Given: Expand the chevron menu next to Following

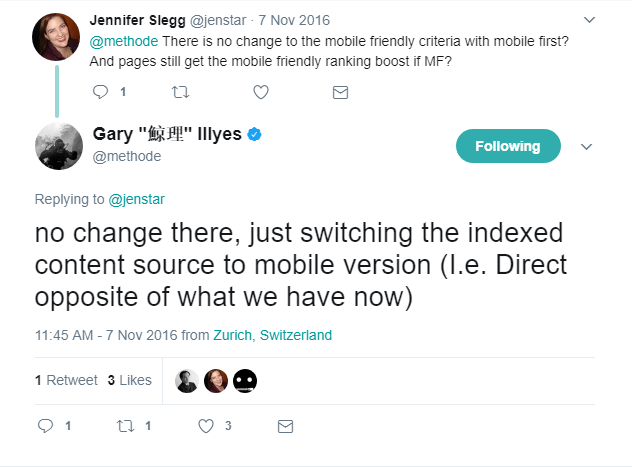Looking at the screenshot, I should click(586, 147).
